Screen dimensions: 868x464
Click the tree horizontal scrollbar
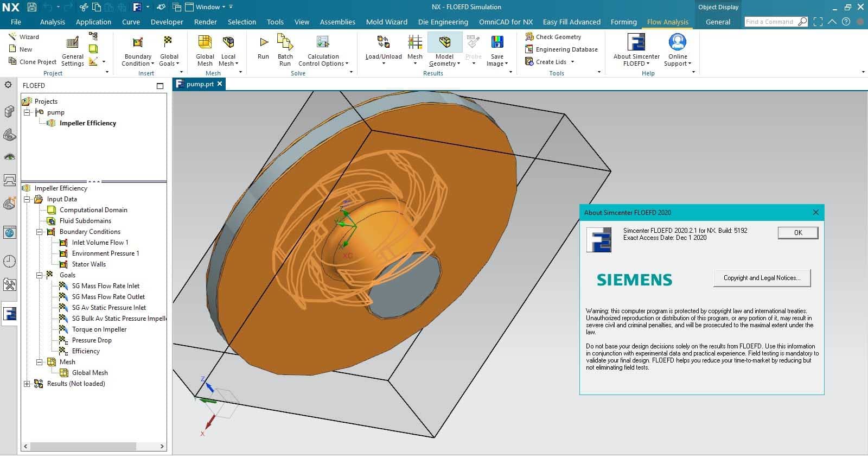tap(94, 446)
